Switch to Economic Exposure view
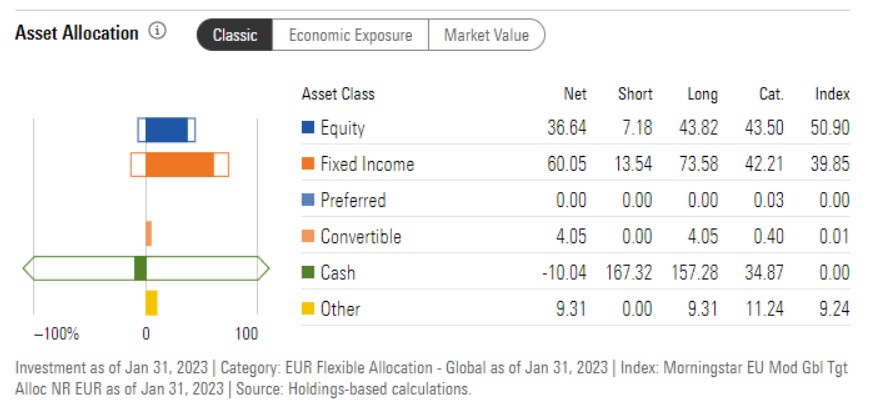This screenshot has height=407, width=872. [x=350, y=35]
